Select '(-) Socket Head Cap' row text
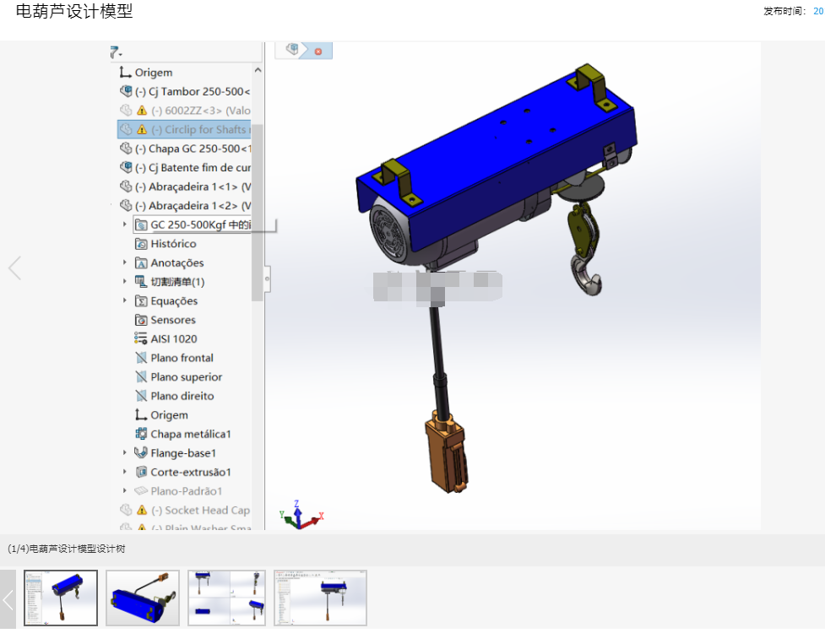The height and width of the screenshot is (644, 825). pyautogui.click(x=200, y=511)
